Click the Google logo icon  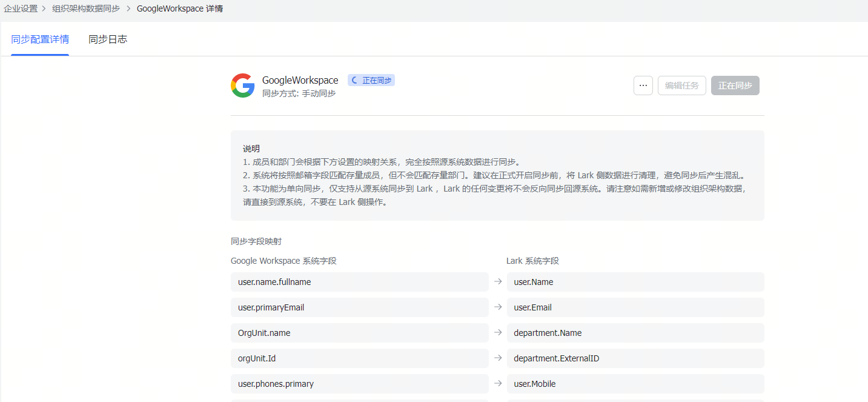(243, 85)
